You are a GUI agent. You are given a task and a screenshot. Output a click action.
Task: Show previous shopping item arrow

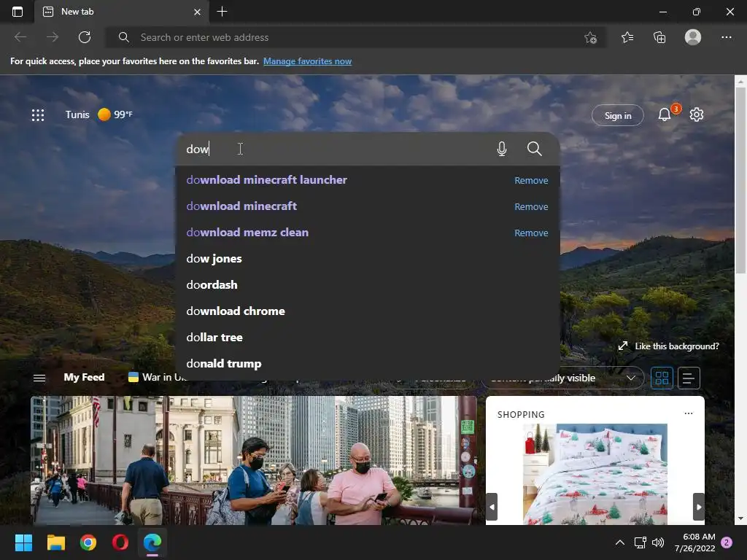click(x=492, y=507)
